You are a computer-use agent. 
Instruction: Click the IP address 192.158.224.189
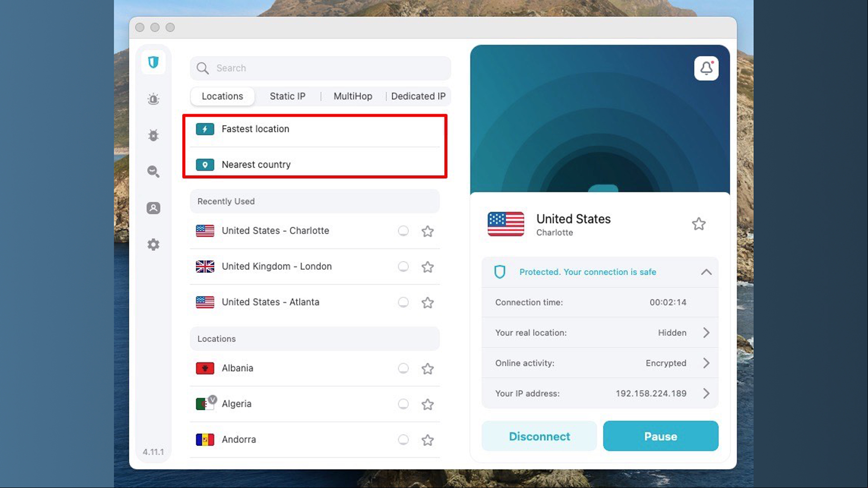(x=651, y=394)
